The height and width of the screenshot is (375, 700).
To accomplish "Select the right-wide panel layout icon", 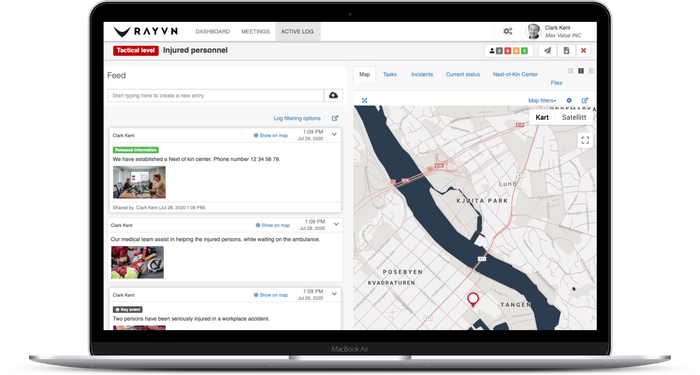I will tap(592, 71).
